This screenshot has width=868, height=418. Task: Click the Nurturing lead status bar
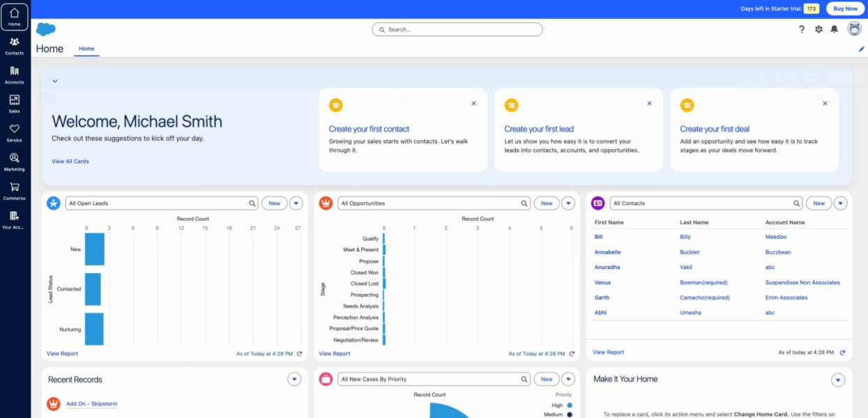click(x=94, y=329)
